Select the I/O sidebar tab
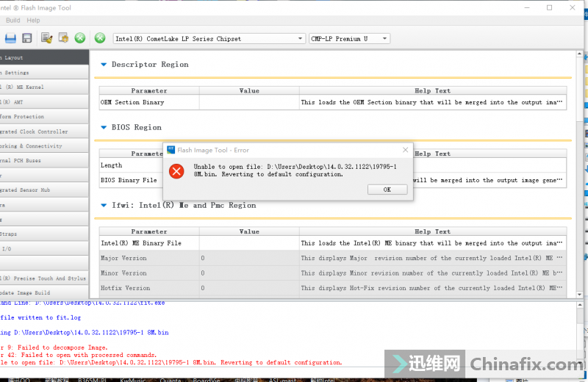 [44, 248]
